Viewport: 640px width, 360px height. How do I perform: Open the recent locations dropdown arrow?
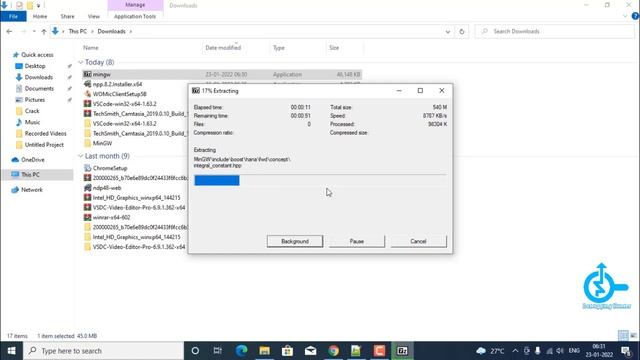pos(34,31)
